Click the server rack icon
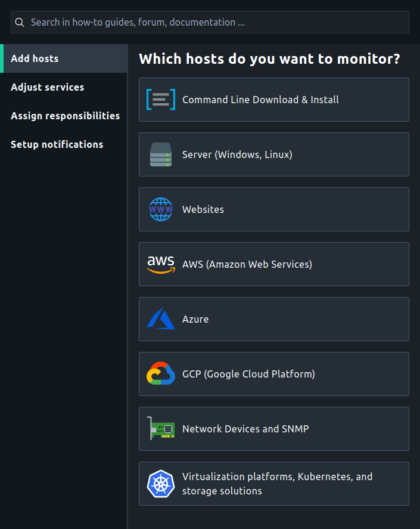The height and width of the screenshot is (529, 420). (161, 154)
